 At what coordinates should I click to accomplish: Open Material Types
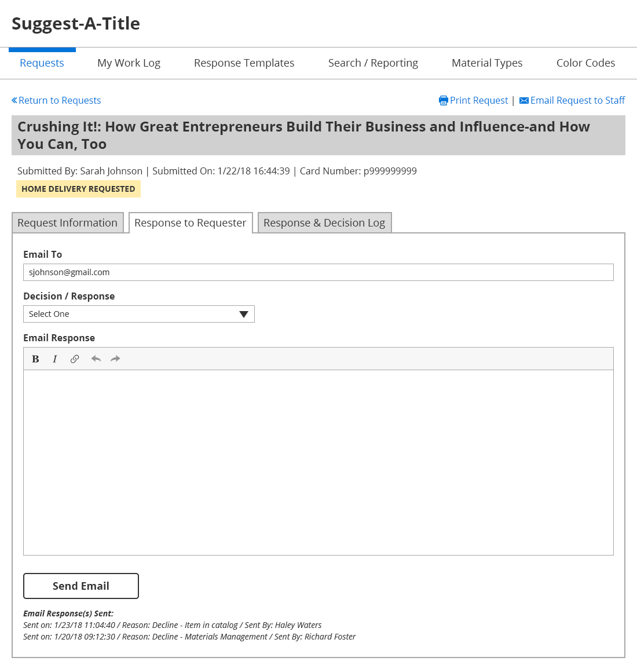click(x=487, y=63)
